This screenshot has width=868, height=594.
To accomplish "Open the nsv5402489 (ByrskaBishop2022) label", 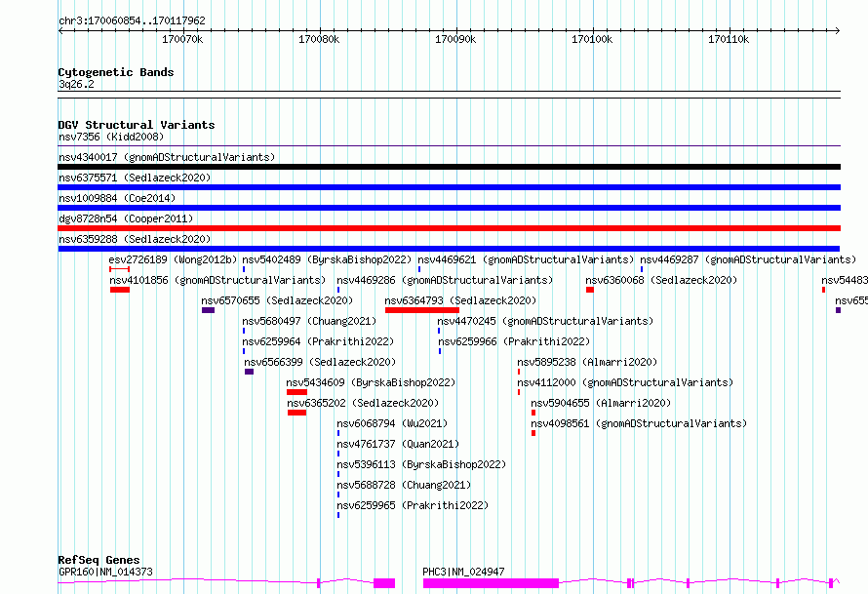I will (327, 259).
